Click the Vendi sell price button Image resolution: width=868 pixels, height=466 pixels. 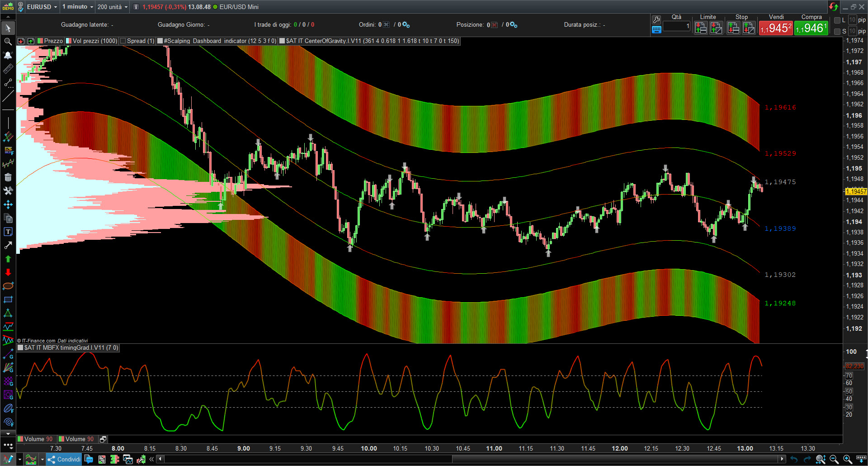click(776, 28)
